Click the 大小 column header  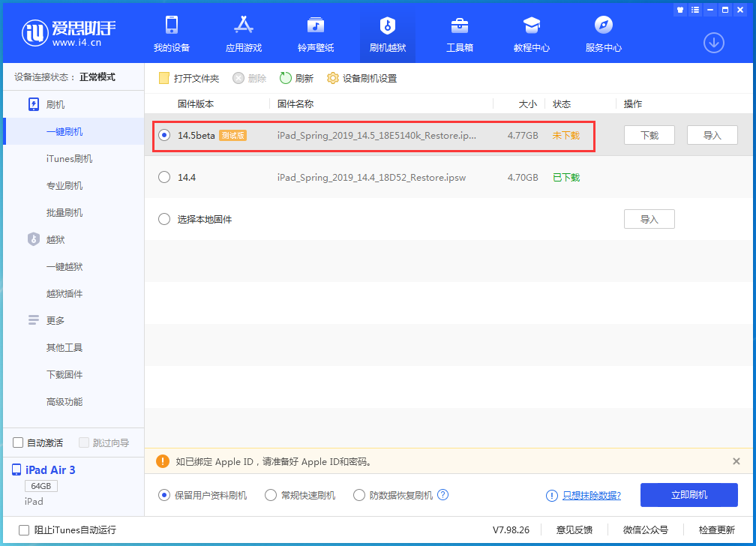[x=527, y=103]
